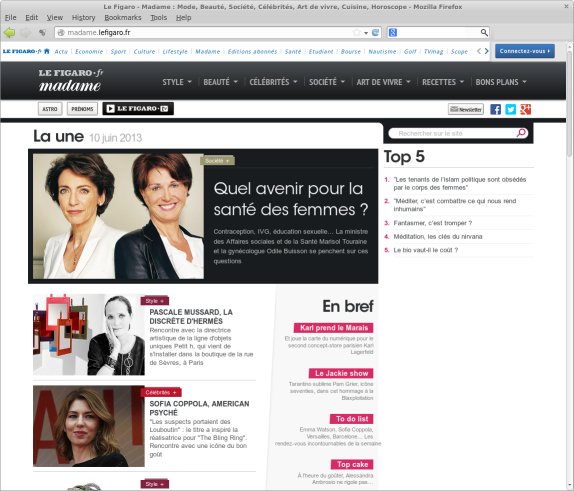Open the To do list brief

point(352,419)
